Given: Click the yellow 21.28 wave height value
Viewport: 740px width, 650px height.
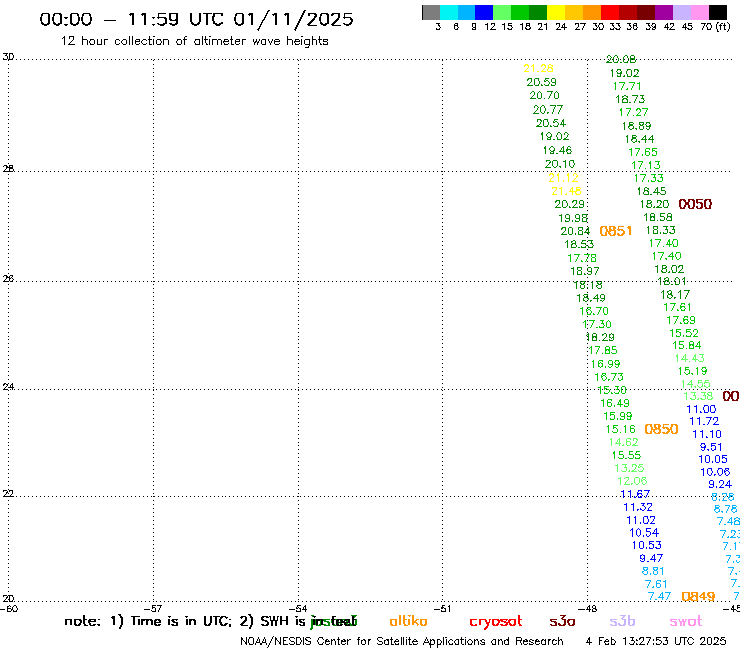Looking at the screenshot, I should pos(538,68).
